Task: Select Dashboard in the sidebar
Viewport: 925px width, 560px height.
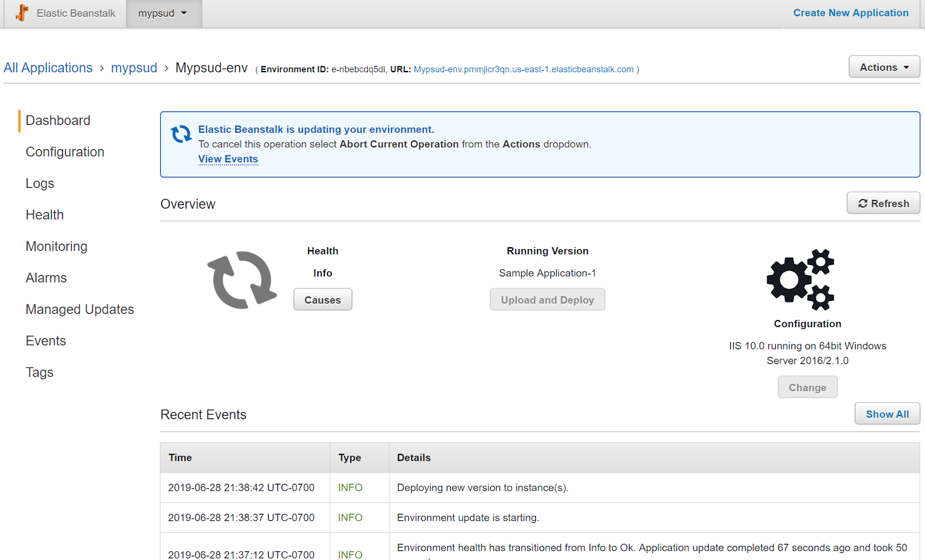Action: [x=57, y=120]
